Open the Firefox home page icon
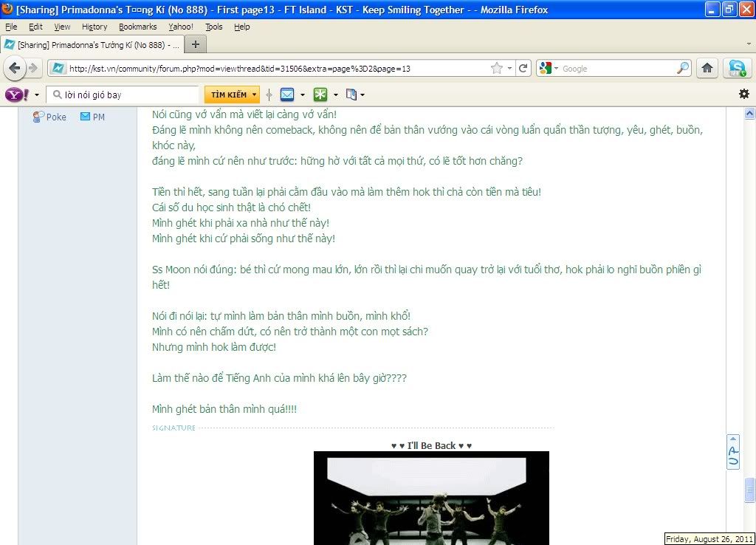This screenshot has height=545, width=756. click(707, 68)
